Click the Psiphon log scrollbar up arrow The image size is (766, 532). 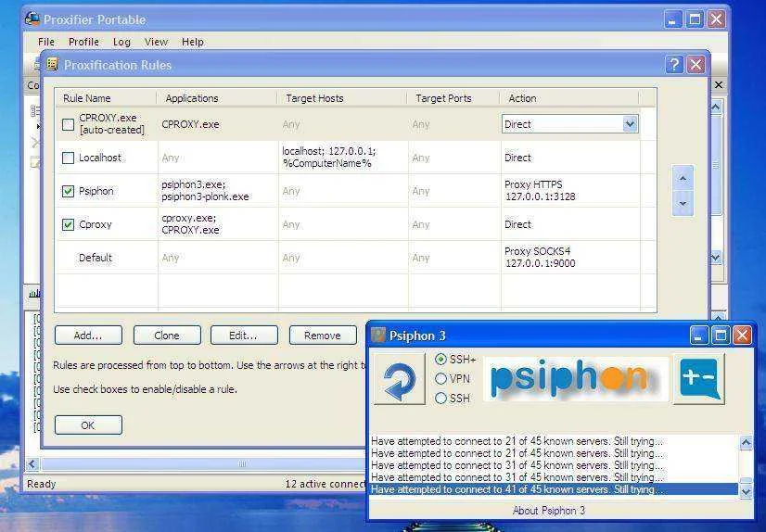(746, 442)
